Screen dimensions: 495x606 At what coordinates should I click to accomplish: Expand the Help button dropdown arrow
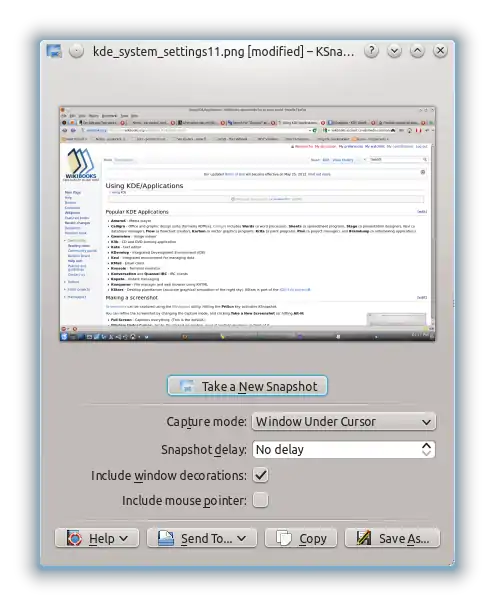(x=123, y=538)
